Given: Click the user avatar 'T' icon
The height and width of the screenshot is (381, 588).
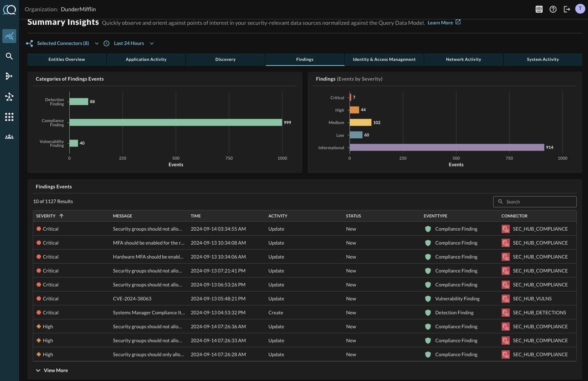Looking at the screenshot, I should [x=580, y=9].
